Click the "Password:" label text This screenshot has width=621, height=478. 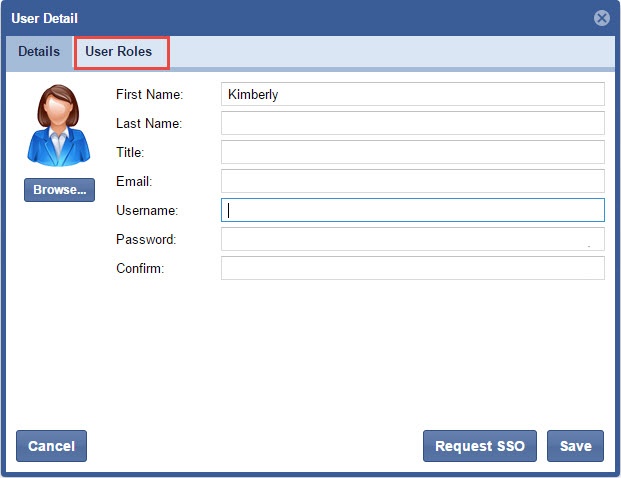pos(146,240)
